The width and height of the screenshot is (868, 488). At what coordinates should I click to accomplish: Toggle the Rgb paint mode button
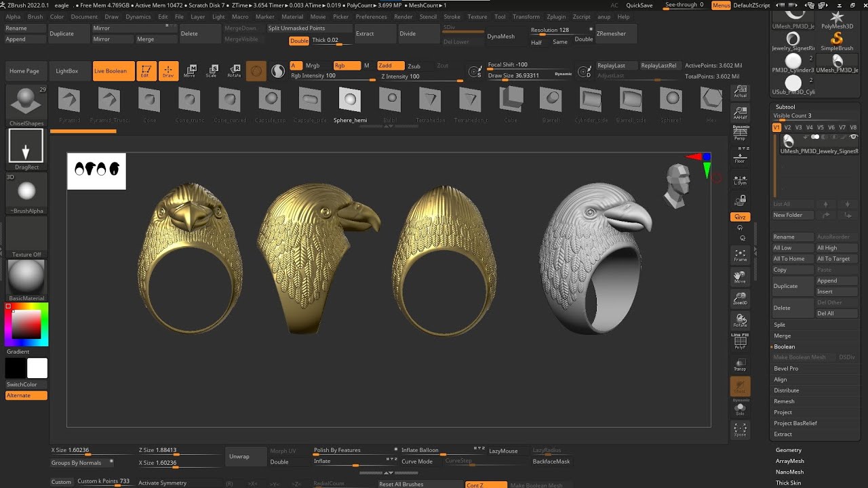point(347,66)
